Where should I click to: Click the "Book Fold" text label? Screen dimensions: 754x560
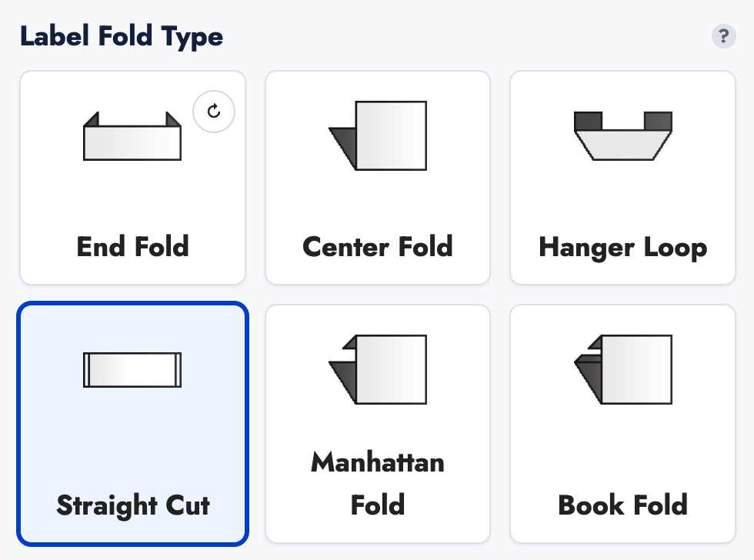[x=623, y=505]
